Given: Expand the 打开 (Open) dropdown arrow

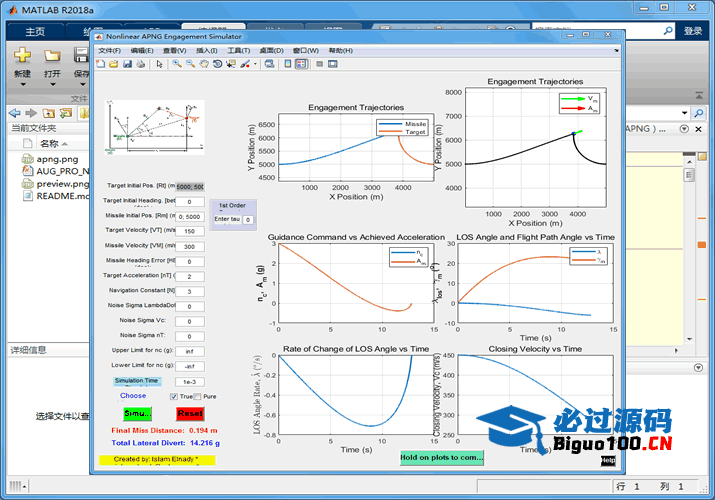Looking at the screenshot, I should (52, 86).
